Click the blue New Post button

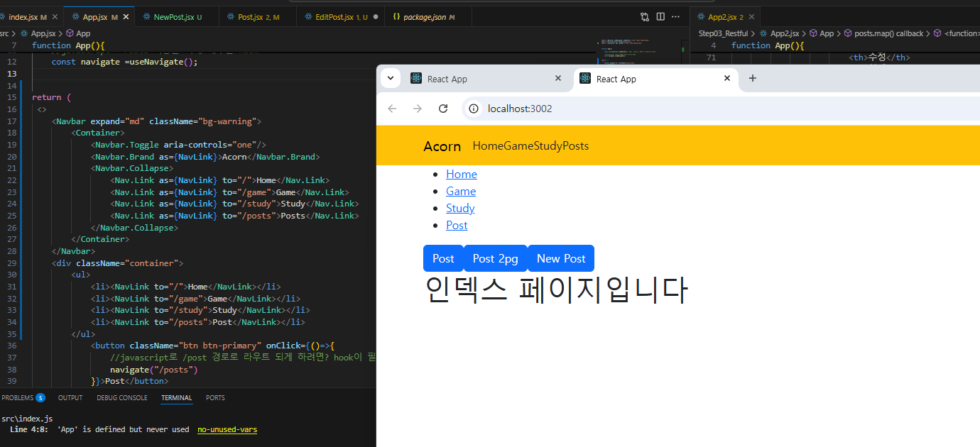coord(561,258)
